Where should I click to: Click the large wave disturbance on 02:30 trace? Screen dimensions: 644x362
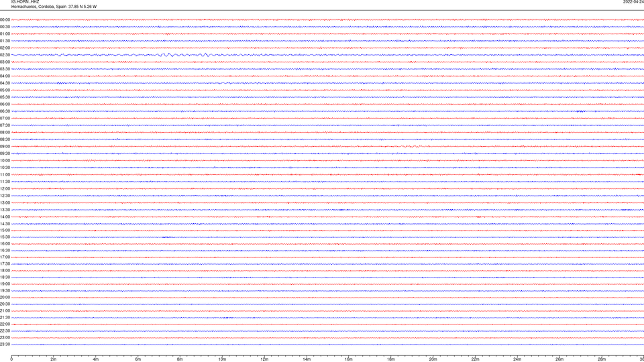point(185,55)
